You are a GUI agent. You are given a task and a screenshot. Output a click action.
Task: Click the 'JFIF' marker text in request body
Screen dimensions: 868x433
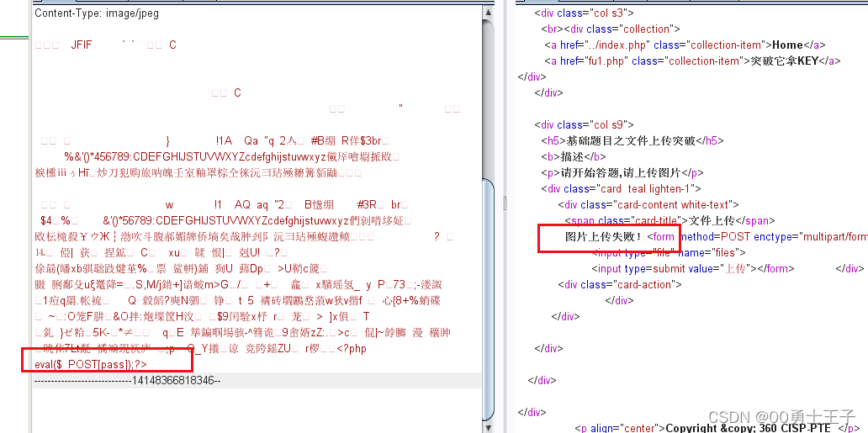pyautogui.click(x=82, y=45)
